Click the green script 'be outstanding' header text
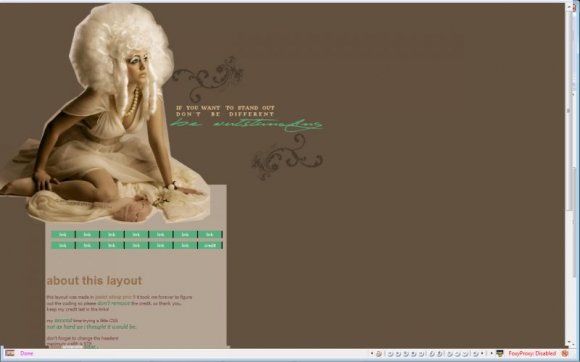580x362 pixels. coord(246,125)
